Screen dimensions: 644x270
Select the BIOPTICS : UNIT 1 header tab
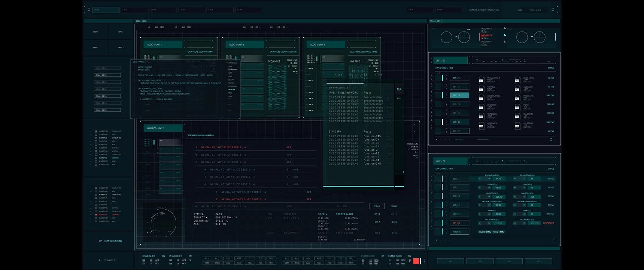[163, 128]
